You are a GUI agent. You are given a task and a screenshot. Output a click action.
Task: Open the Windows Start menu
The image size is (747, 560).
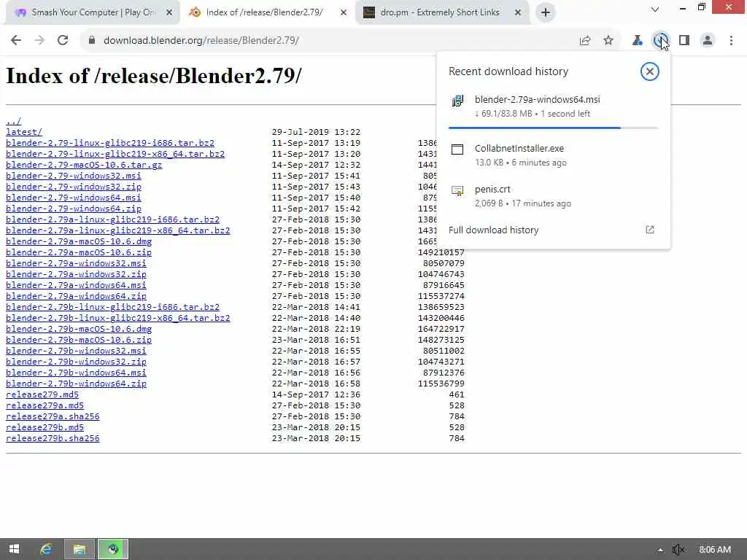click(15, 549)
